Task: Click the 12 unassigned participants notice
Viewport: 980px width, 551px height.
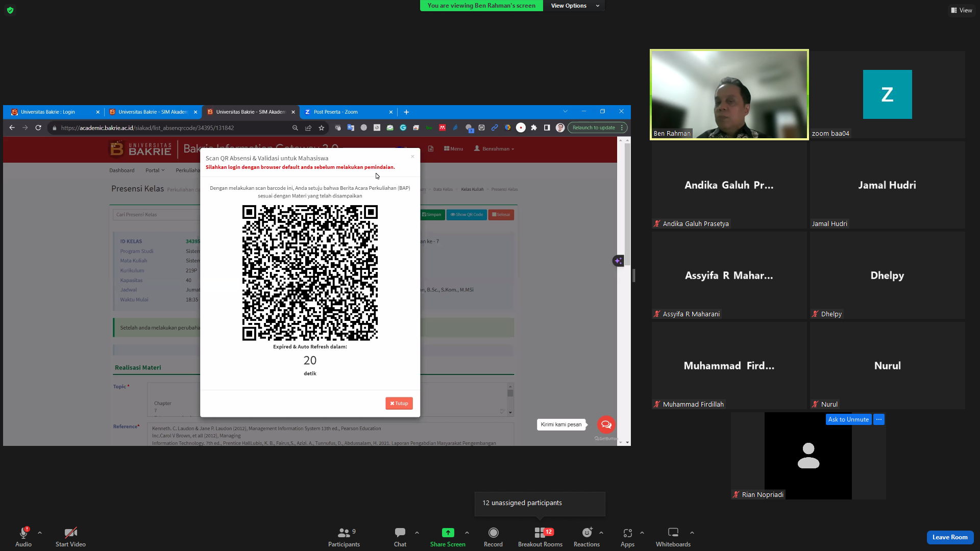Action: point(540,503)
